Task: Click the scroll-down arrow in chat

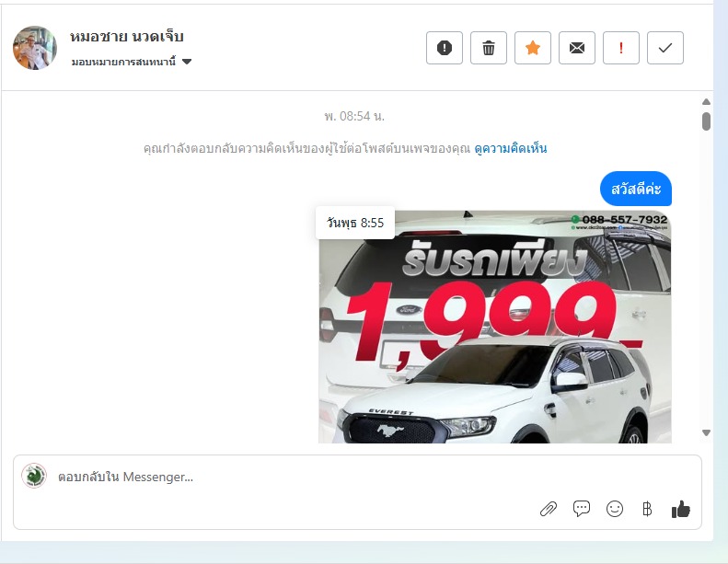Action: tap(706, 432)
